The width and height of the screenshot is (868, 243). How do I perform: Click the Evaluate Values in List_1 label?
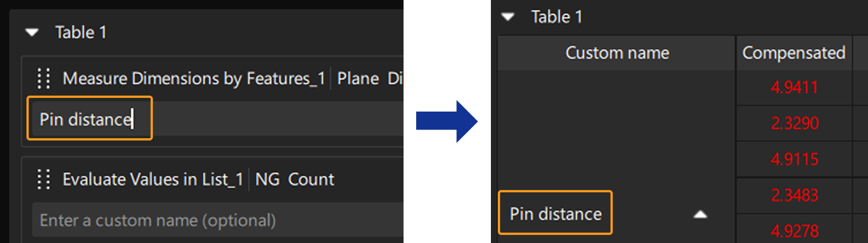(153, 179)
